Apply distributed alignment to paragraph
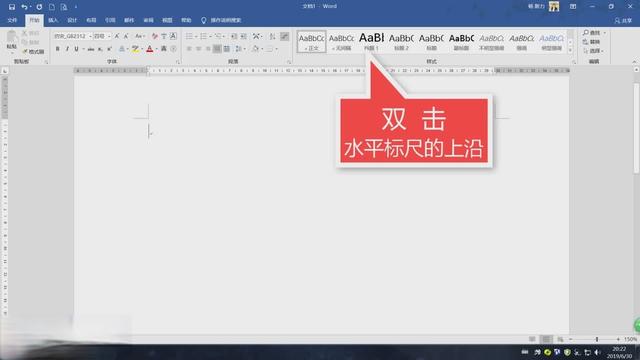Image resolution: width=640 pixels, height=360 pixels. coord(227,49)
